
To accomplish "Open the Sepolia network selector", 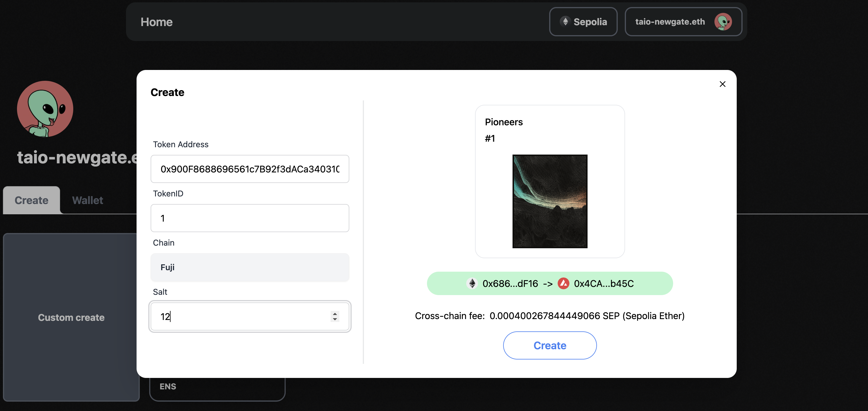I will pyautogui.click(x=583, y=22).
